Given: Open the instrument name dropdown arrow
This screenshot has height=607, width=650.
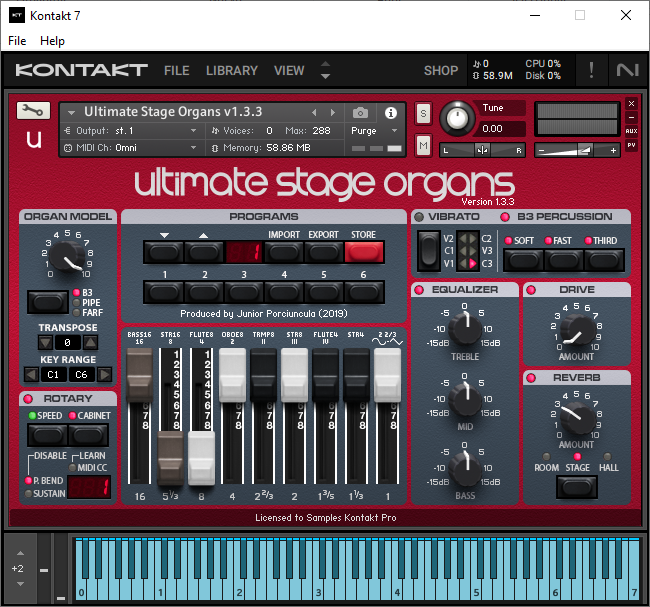Looking at the screenshot, I should pos(71,112).
